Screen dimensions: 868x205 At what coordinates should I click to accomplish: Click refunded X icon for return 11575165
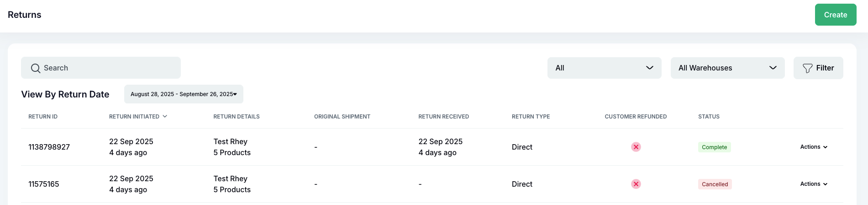(636, 184)
